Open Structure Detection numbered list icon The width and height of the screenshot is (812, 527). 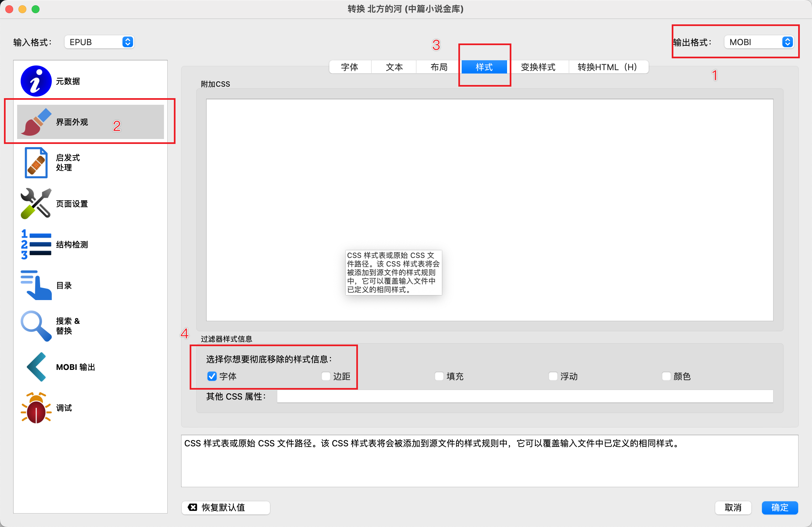[x=36, y=244]
